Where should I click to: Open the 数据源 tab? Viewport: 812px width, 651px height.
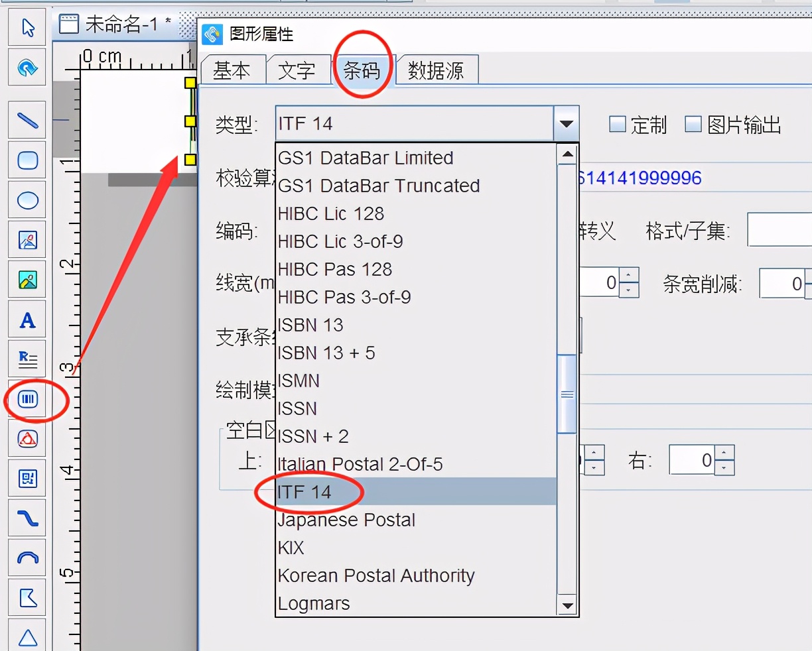[x=435, y=70]
